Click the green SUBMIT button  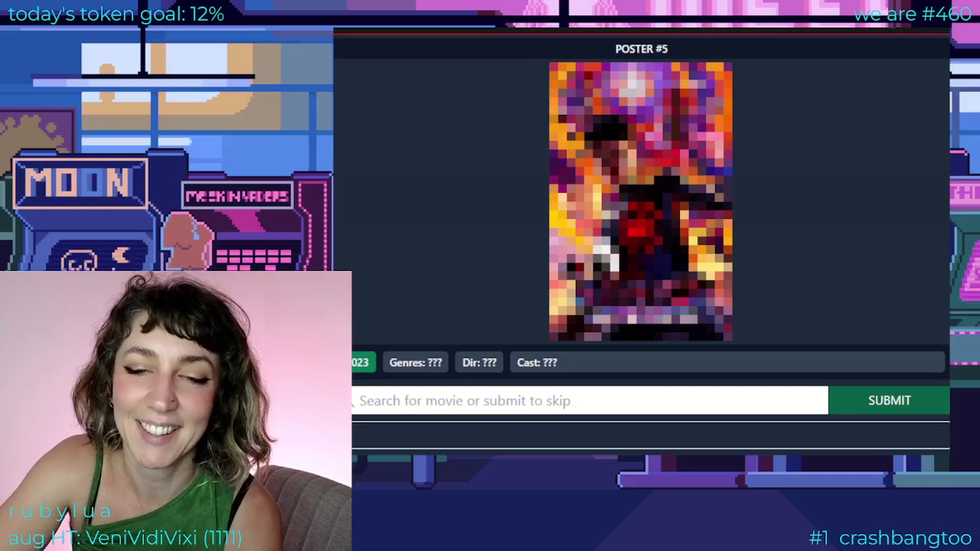(889, 400)
